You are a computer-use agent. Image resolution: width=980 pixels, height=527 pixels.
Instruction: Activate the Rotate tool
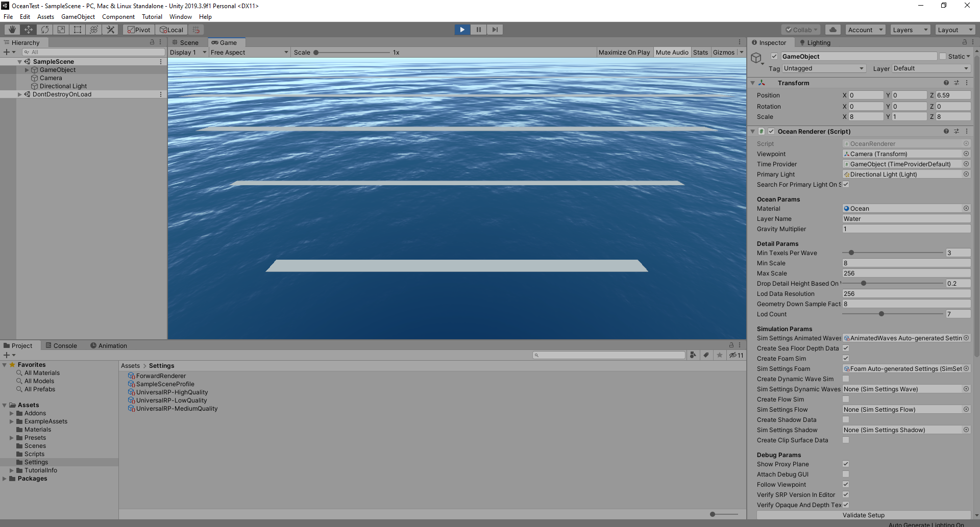click(45, 29)
